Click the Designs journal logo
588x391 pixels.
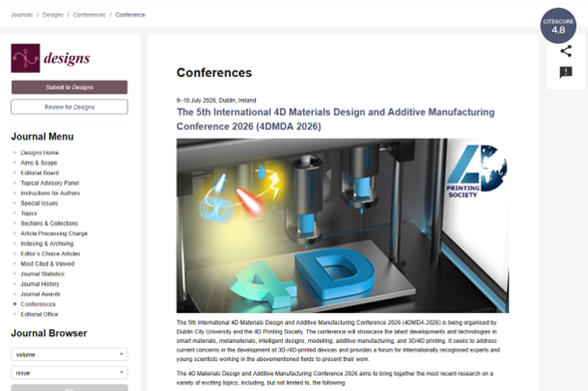point(51,58)
